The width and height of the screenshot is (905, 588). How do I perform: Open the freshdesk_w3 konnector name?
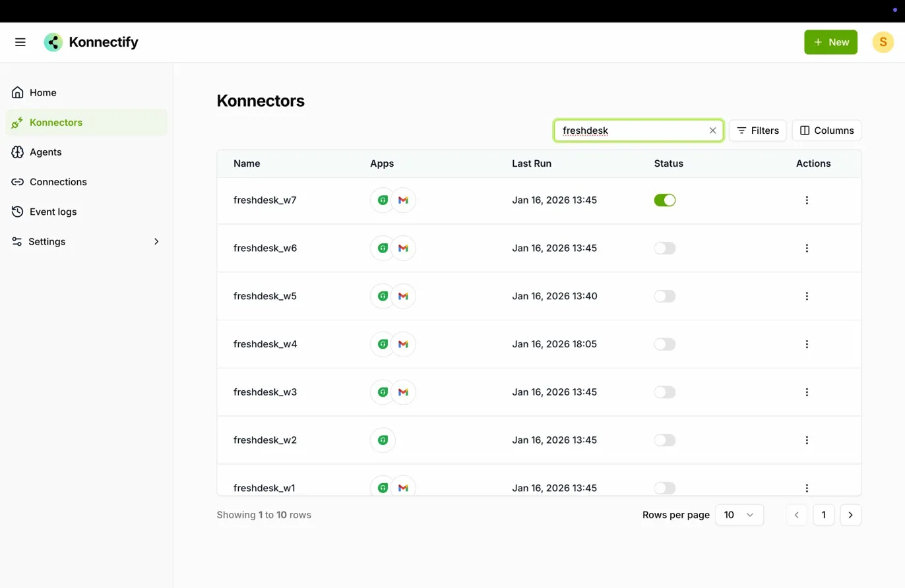(265, 392)
